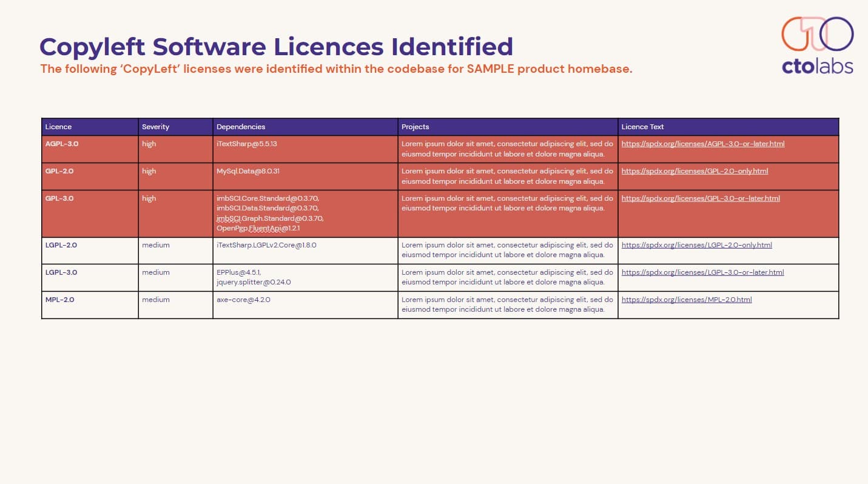Select the LGPL-2.0 licence cell
The height and width of the screenshot is (484, 868).
point(90,250)
